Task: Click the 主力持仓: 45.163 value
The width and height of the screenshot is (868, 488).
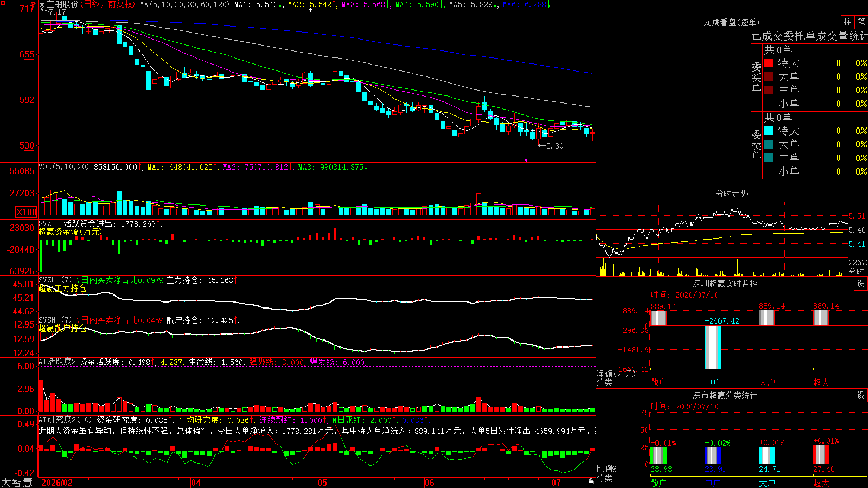Action: [202, 280]
